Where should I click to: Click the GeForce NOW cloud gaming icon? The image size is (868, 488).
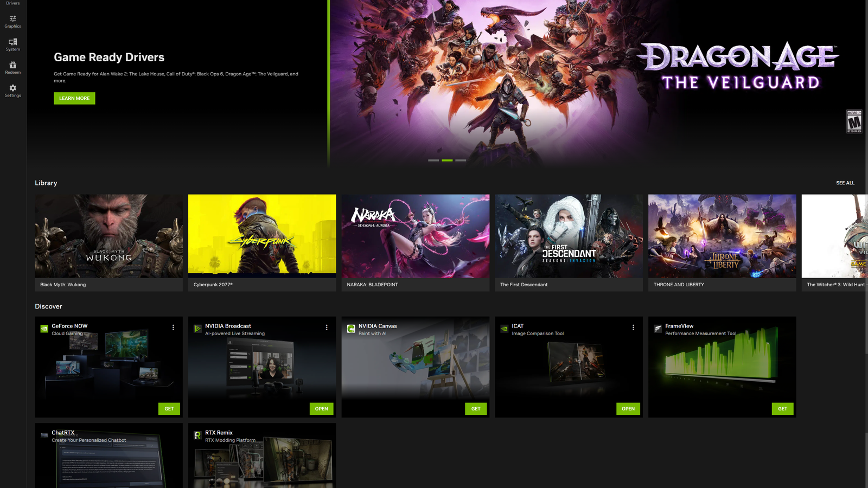pos(44,328)
